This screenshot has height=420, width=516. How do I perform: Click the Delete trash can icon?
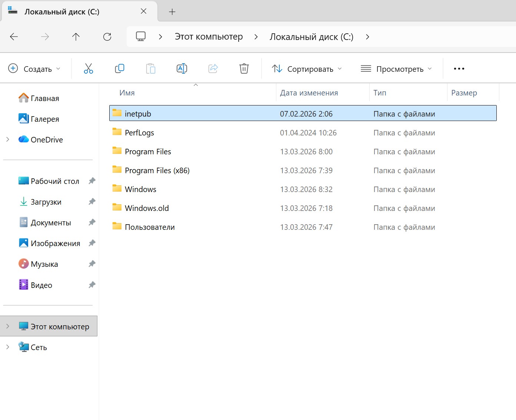[244, 68]
